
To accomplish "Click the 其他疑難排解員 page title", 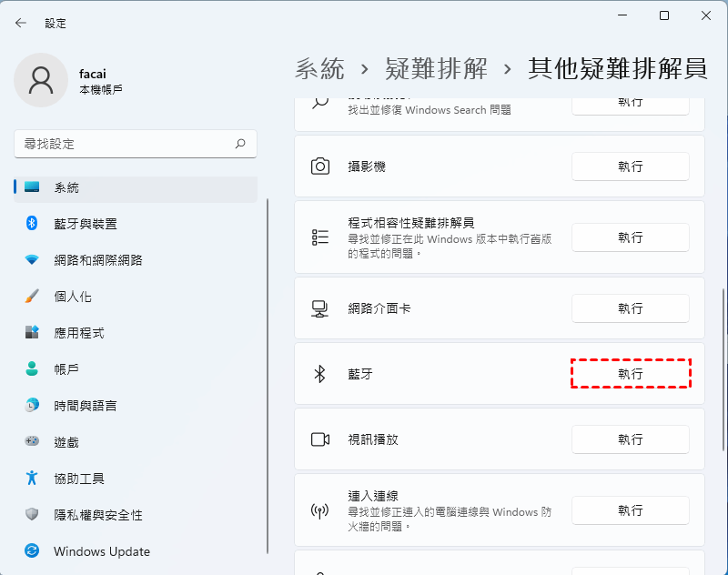I will (x=618, y=68).
